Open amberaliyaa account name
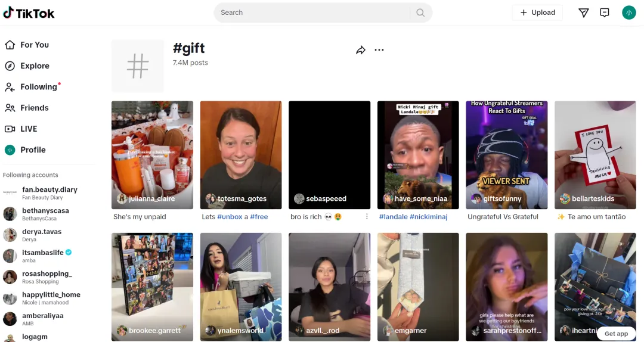 click(43, 316)
